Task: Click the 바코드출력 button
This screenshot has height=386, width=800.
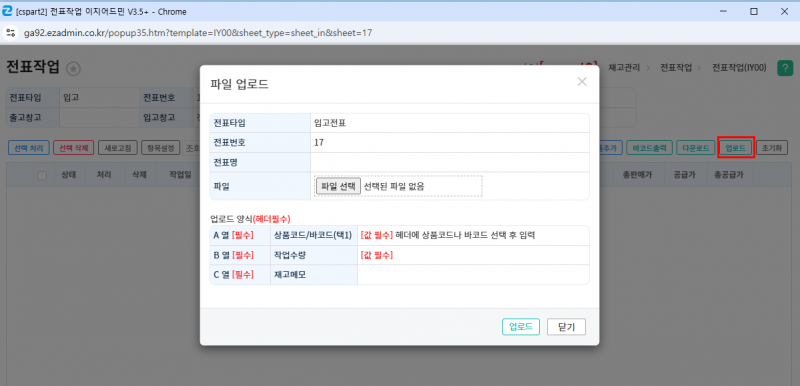Action: pyautogui.click(x=649, y=148)
